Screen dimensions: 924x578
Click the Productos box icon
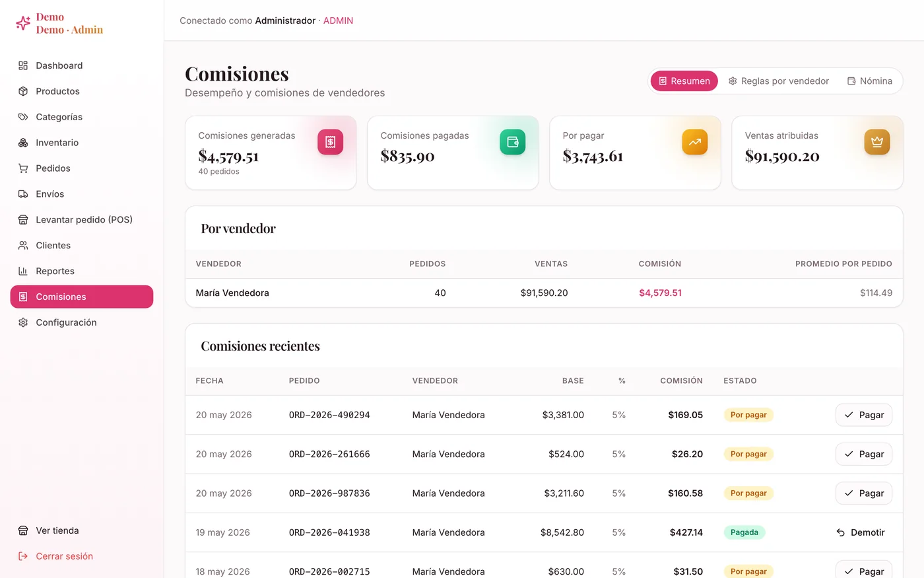click(x=23, y=91)
